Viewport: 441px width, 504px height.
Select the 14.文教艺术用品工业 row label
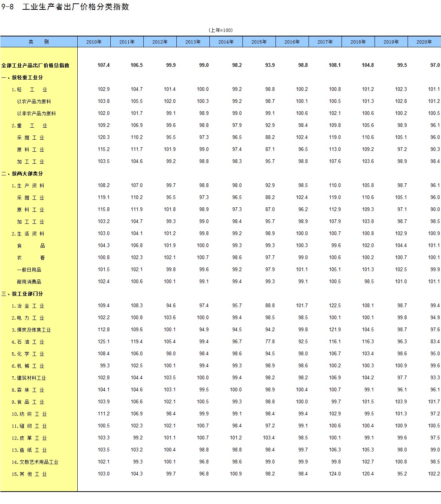[35, 462]
